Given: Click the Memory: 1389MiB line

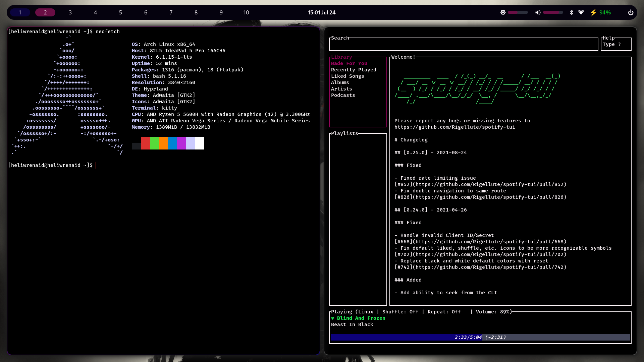Looking at the screenshot, I should click(171, 127).
